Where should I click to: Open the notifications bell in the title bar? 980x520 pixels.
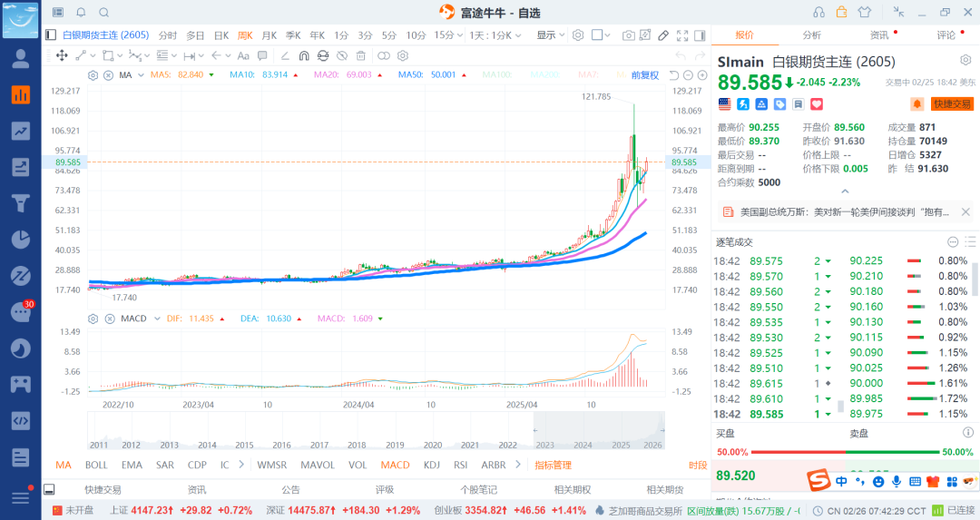click(82, 13)
